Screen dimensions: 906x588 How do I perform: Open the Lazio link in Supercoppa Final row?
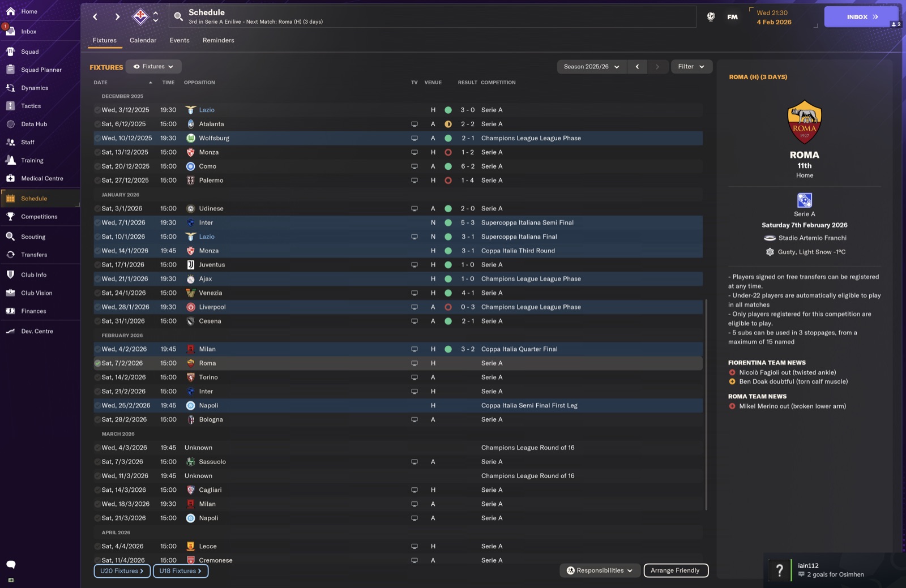tap(207, 237)
